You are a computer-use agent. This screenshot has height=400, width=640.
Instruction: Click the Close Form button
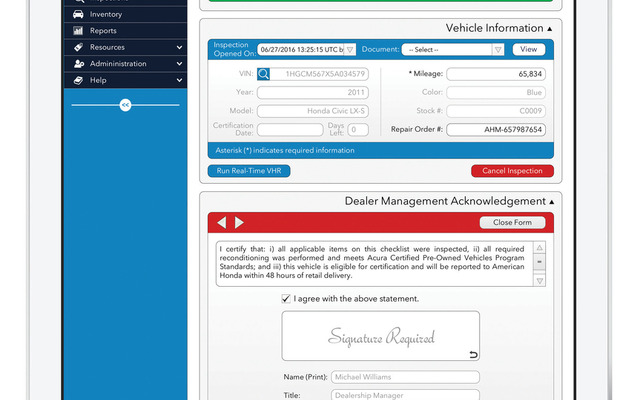pyautogui.click(x=512, y=222)
